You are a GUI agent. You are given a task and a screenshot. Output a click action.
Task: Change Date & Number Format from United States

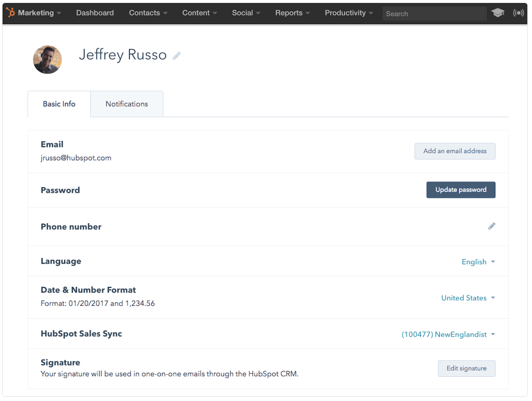pos(468,298)
